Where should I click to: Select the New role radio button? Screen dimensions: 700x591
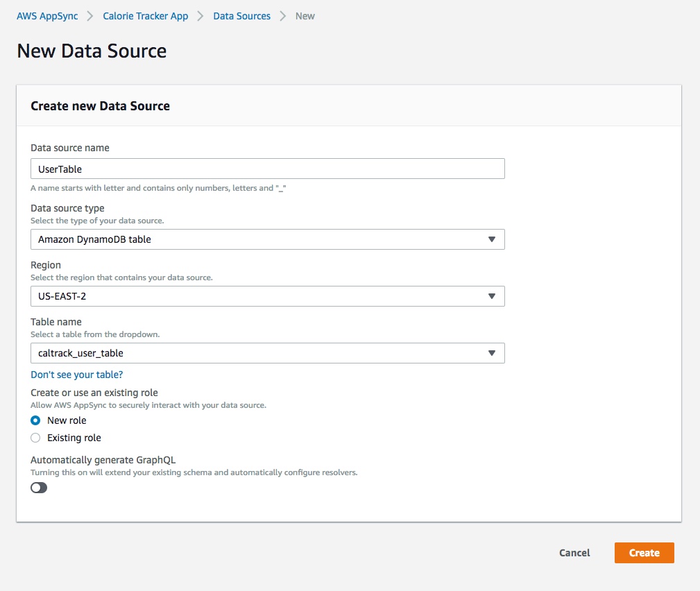[35, 420]
